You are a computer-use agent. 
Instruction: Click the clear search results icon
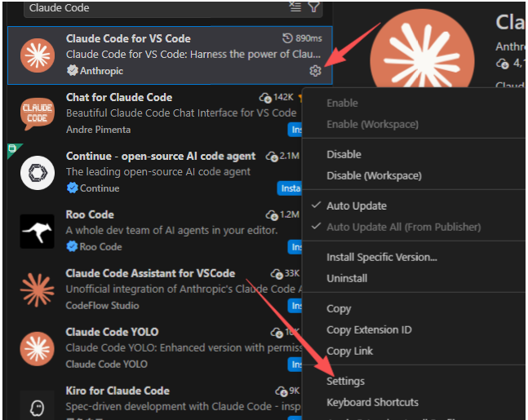coord(295,7)
